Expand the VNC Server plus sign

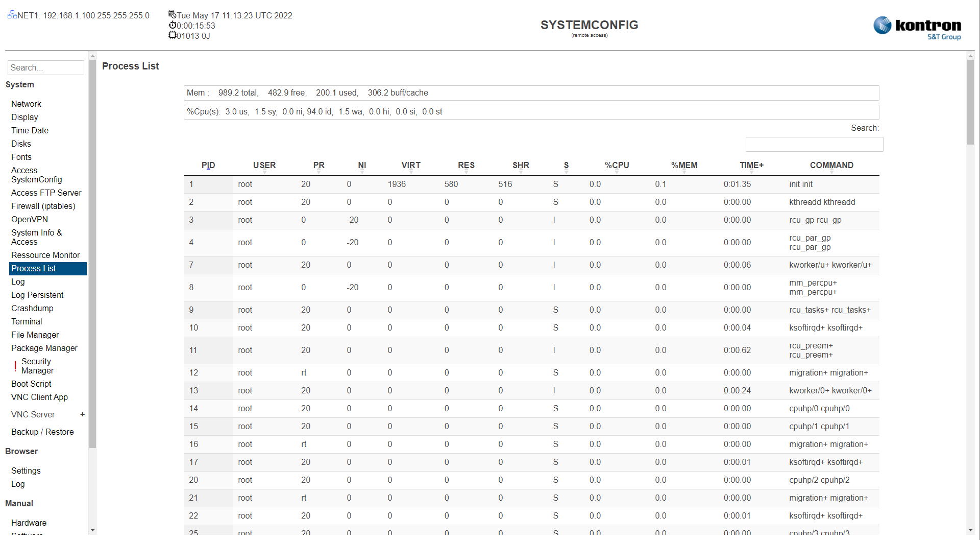pyautogui.click(x=82, y=414)
